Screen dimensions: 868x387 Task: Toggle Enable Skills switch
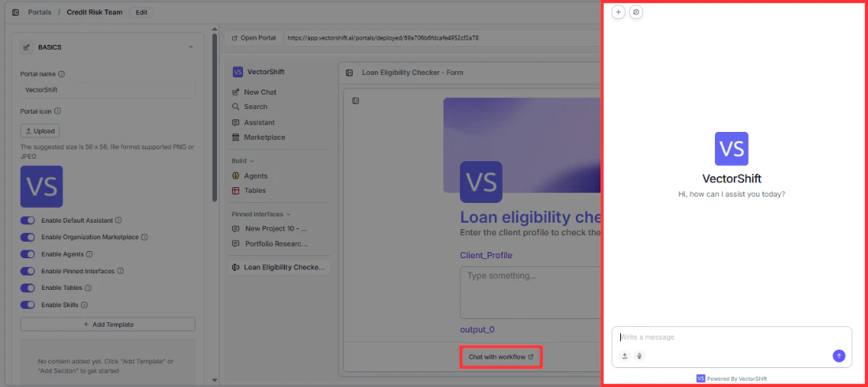click(28, 304)
